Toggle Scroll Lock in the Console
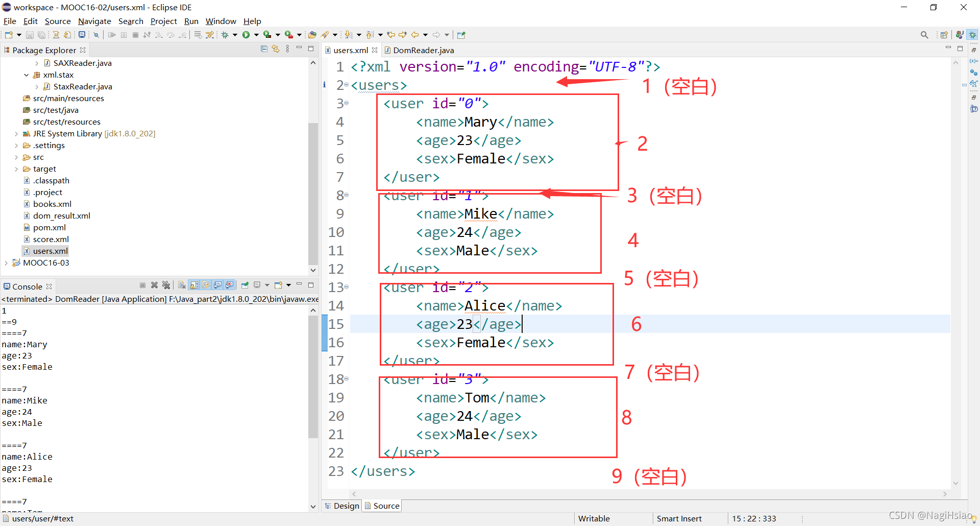 tap(194, 285)
